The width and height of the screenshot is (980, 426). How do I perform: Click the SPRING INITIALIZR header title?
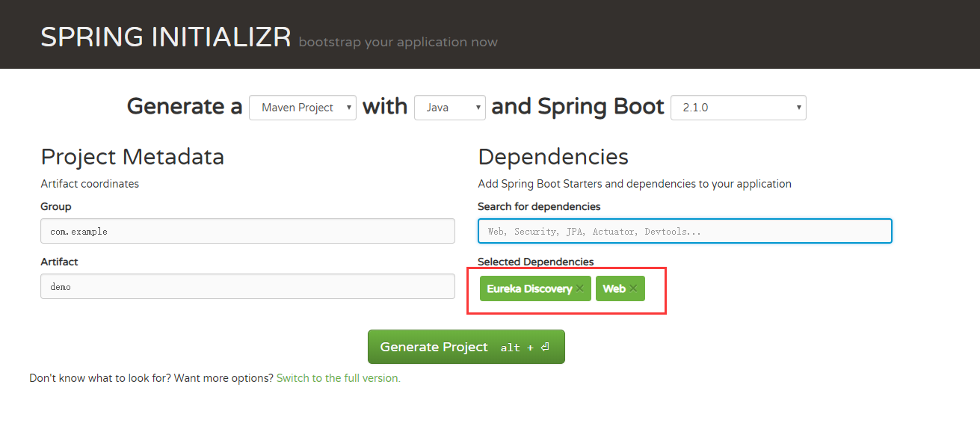[x=166, y=37]
